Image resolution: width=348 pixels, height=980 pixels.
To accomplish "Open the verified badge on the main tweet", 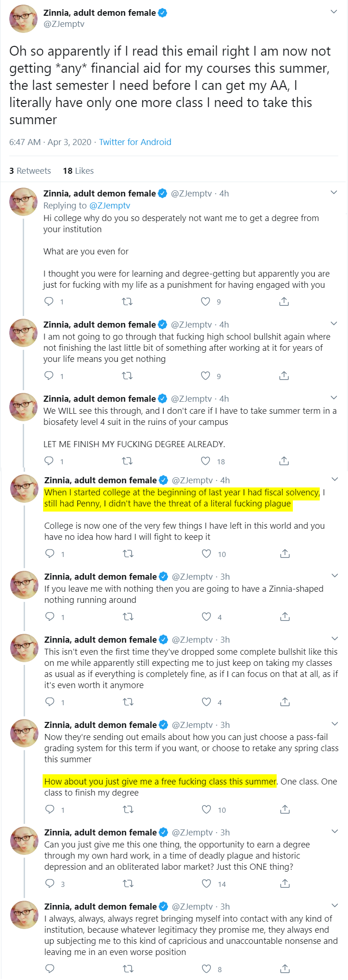I will pyautogui.click(x=163, y=13).
